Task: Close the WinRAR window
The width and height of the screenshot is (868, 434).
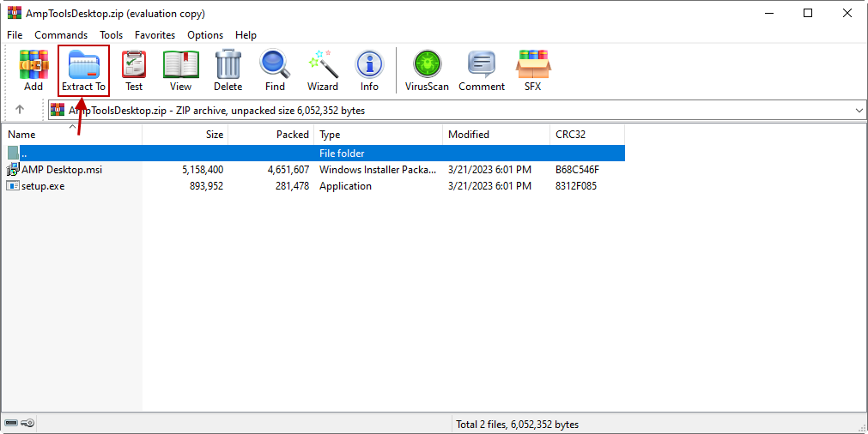Action: coord(847,13)
